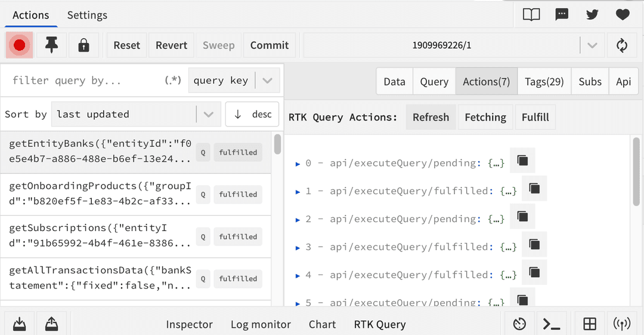644x335 pixels.
Task: Select the getOnboardingProducts query row
Action: pyautogui.click(x=135, y=194)
